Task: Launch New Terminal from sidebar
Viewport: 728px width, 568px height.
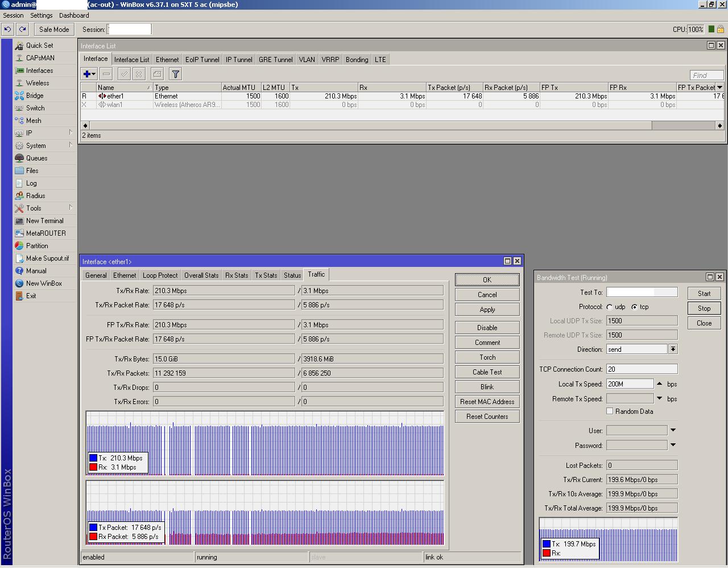Action: pyautogui.click(x=44, y=221)
